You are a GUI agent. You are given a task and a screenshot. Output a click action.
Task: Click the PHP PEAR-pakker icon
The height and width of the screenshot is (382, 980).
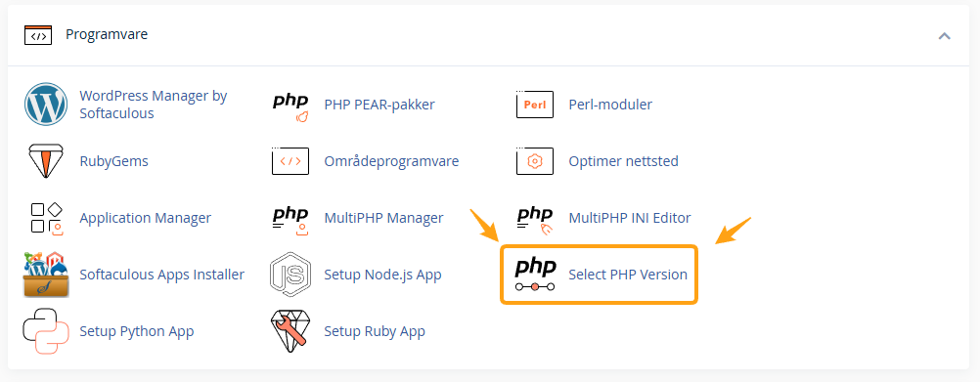(290, 106)
